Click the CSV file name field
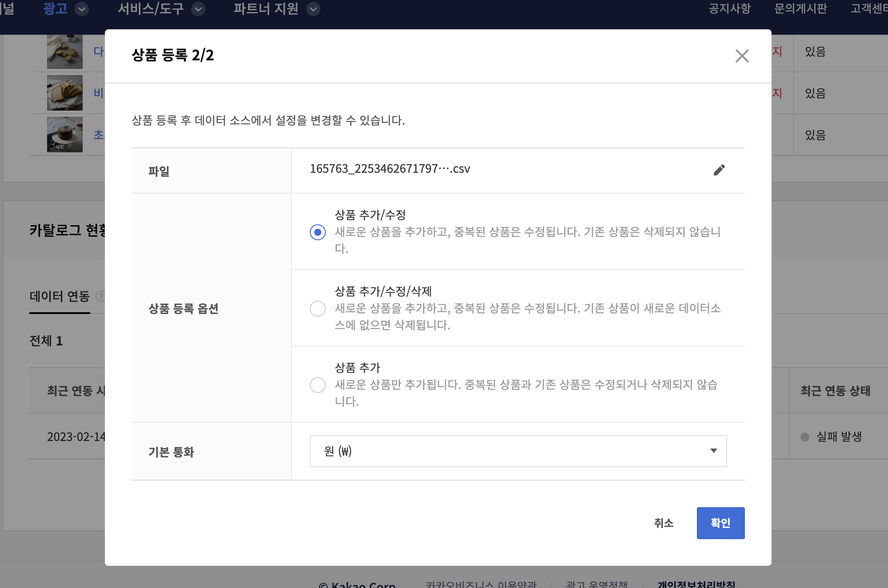The width and height of the screenshot is (888, 588). [390, 169]
